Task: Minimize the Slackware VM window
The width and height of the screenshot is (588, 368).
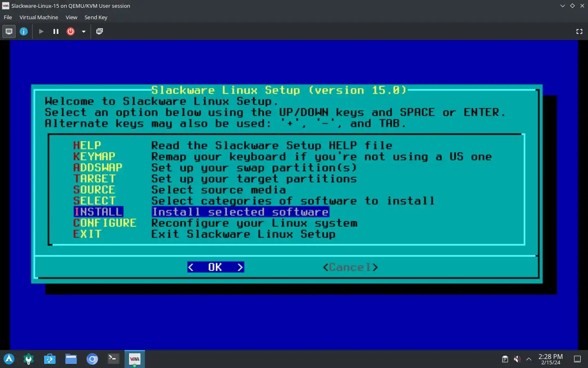Action: 562,6
